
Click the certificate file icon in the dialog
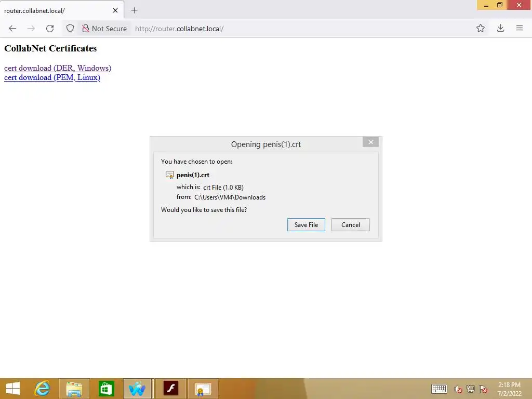pos(170,175)
